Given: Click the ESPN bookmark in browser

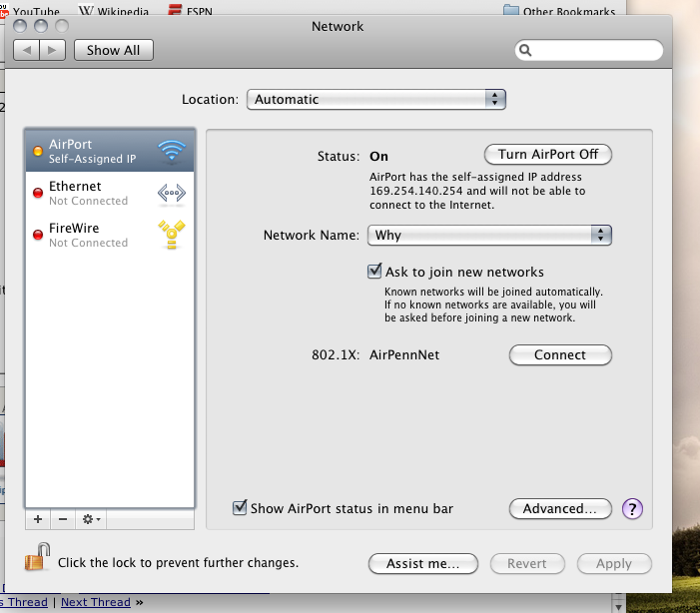Looking at the screenshot, I should (x=190, y=11).
